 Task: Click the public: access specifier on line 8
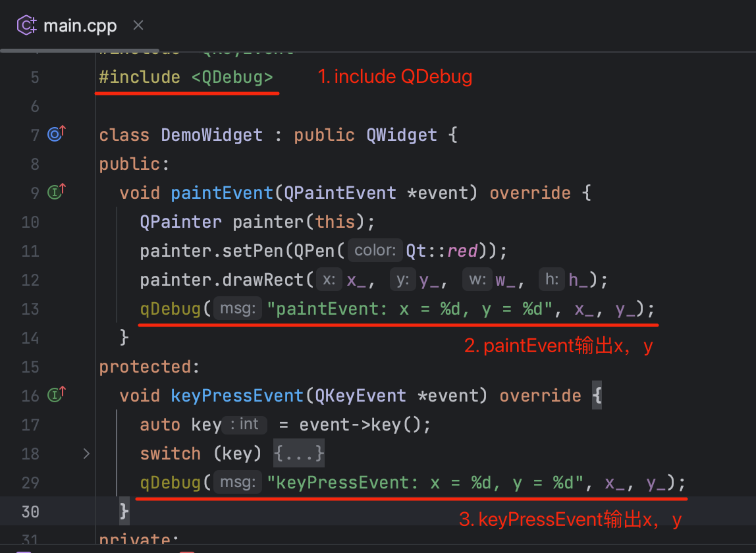click(x=134, y=164)
